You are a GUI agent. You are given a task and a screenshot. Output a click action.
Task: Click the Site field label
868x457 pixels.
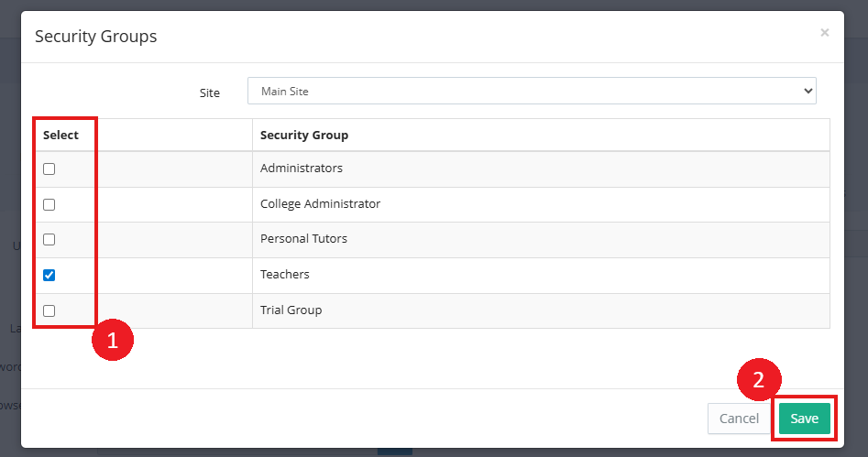pyautogui.click(x=210, y=92)
